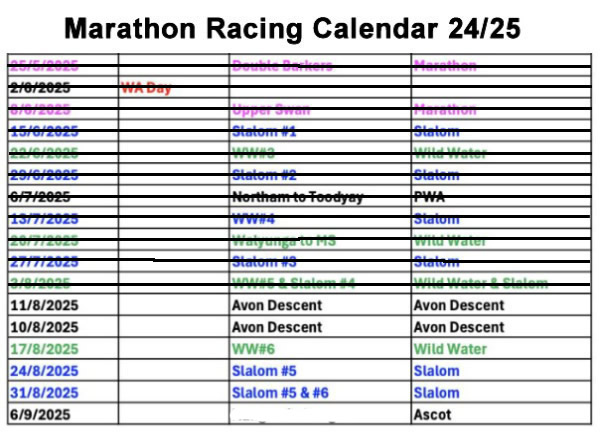Click the 6/7/2025 date cell
The height and width of the screenshot is (434, 600).
[40, 197]
